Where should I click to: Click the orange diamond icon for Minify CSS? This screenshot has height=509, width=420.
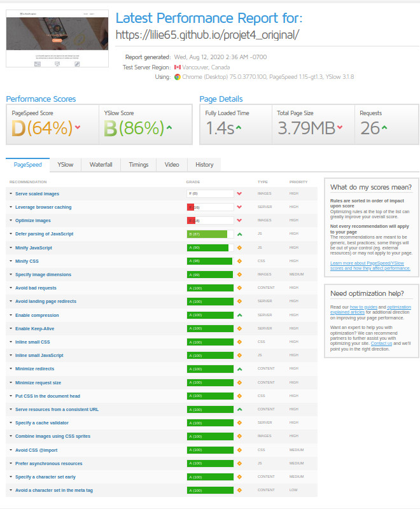pos(240,261)
